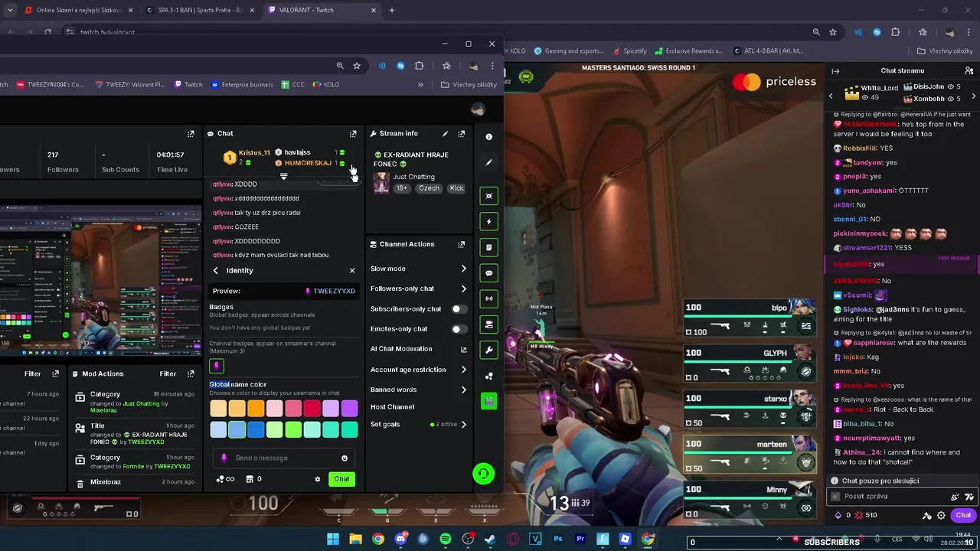This screenshot has width=980, height=551.
Task: Edit Stream info with the pencil icon
Action: tap(445, 134)
